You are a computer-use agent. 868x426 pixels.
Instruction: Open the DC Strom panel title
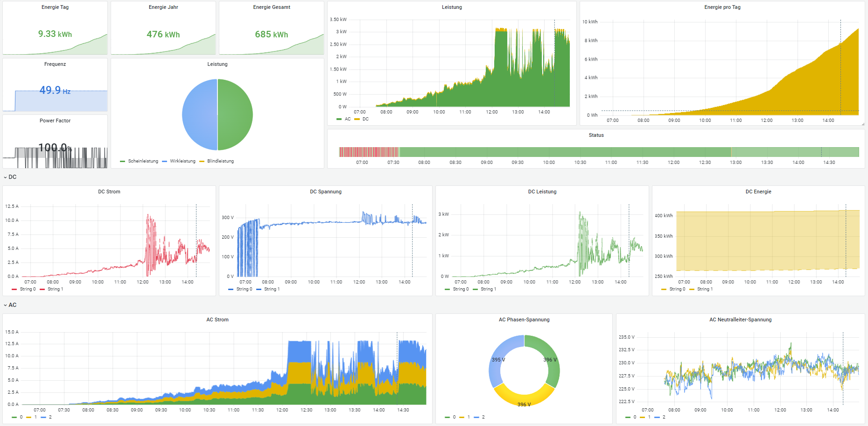tap(109, 192)
